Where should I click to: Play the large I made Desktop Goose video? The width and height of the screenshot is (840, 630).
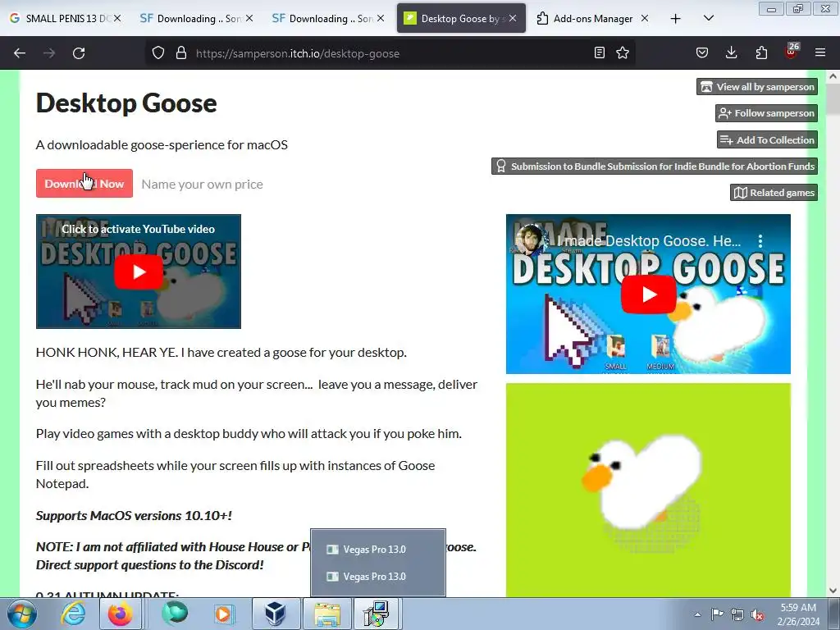(648, 294)
